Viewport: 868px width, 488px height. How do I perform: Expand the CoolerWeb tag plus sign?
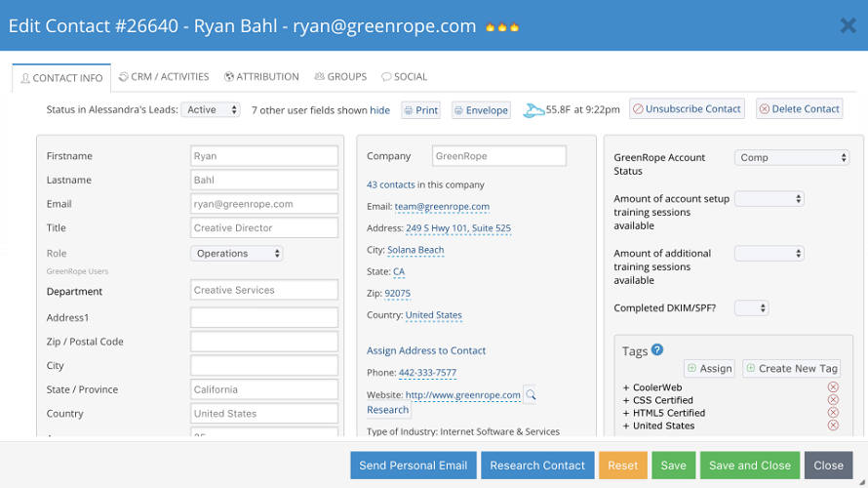click(626, 387)
